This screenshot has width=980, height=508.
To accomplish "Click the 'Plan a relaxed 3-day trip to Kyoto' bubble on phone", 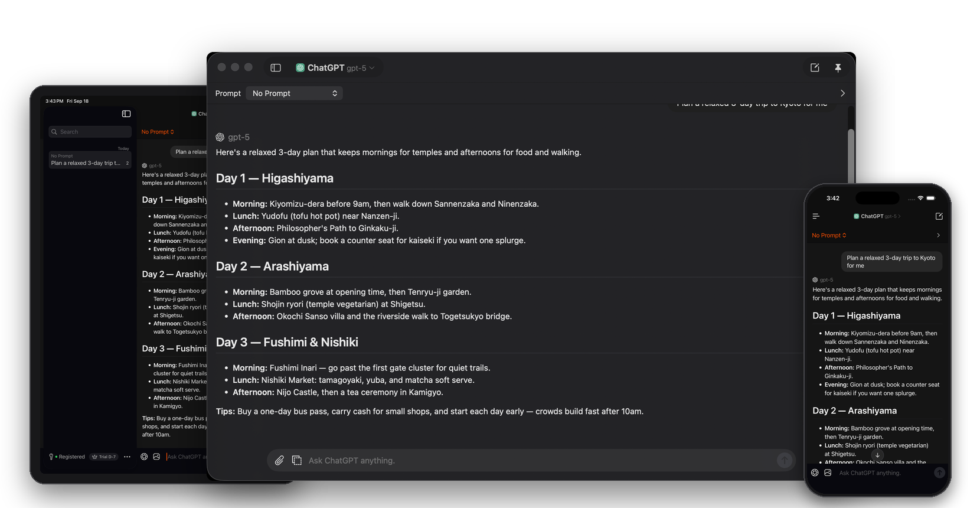I will pos(891,262).
